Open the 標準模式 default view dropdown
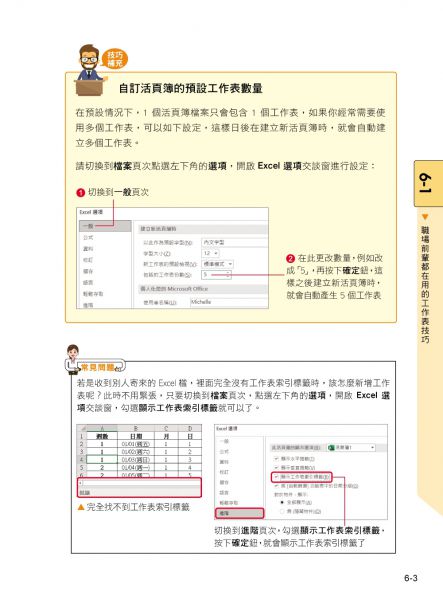This screenshot has height=600, width=443. coord(217,264)
